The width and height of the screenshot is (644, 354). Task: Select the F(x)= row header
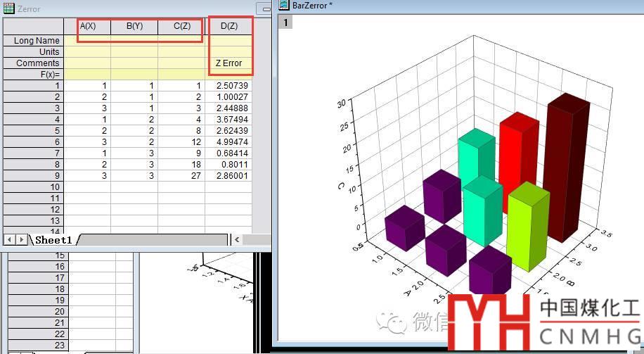[x=33, y=75]
